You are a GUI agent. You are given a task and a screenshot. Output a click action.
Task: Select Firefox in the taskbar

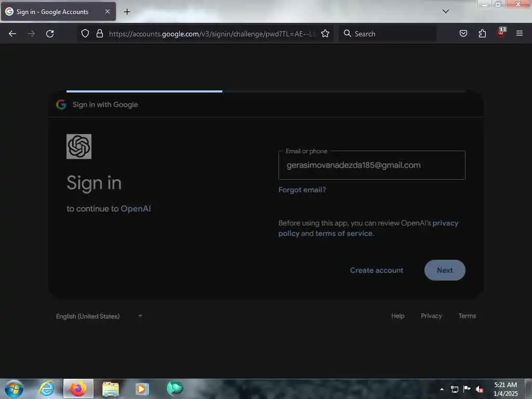[x=78, y=389]
